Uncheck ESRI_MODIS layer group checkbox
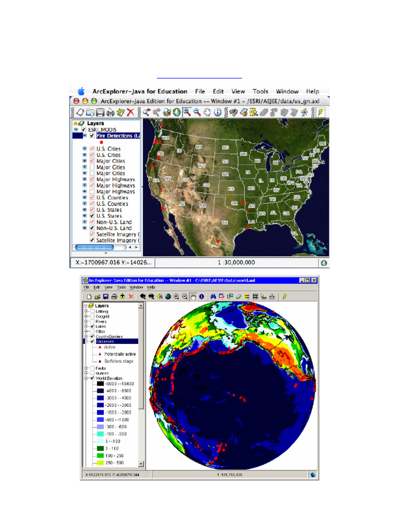This screenshot has height=532, width=399. [84, 129]
